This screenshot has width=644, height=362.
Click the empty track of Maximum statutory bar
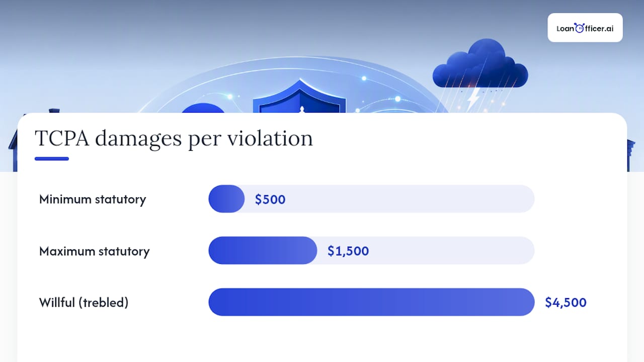point(426,250)
